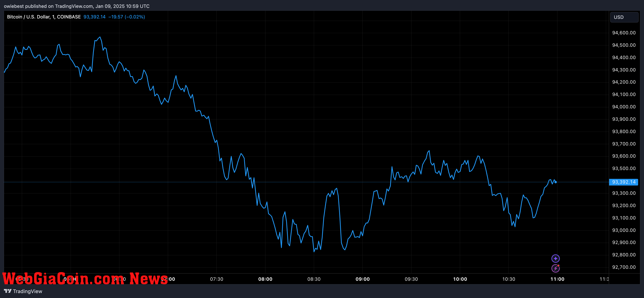The height and width of the screenshot is (298, 644).
Task: Click the 92,700.00 price axis label
Action: 624,267
